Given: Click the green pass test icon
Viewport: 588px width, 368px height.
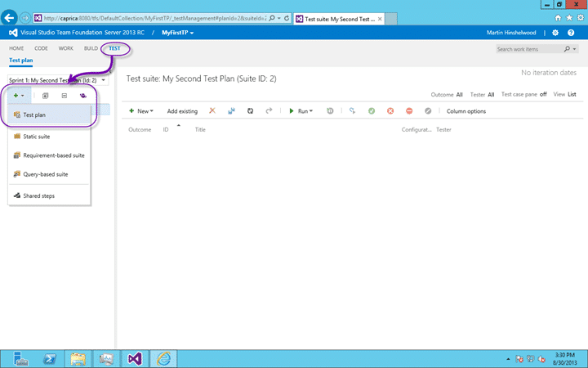Looking at the screenshot, I should coord(372,110).
